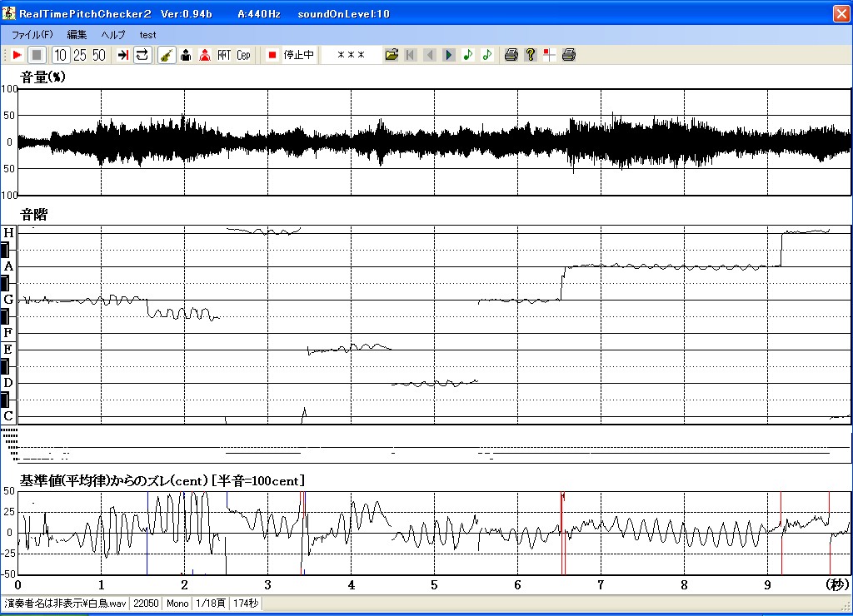Screen dimensions: 853x616
Task: Click the F note key label
Action: point(8,333)
